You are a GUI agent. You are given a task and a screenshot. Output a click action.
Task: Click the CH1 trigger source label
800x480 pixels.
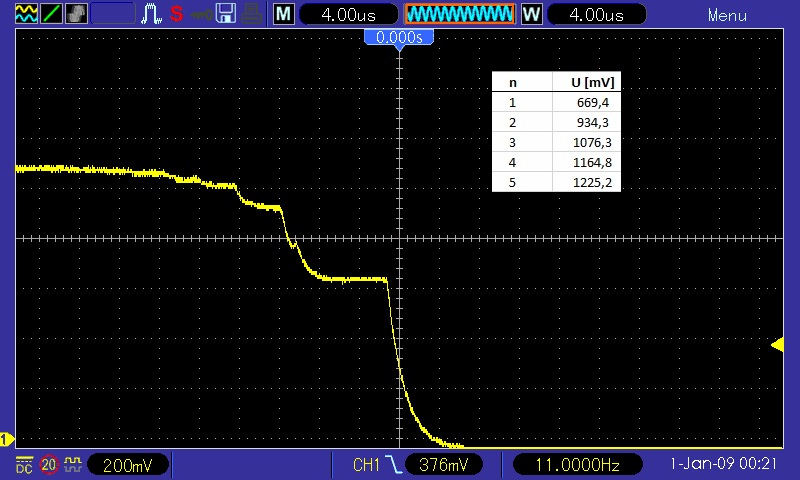click(x=366, y=465)
